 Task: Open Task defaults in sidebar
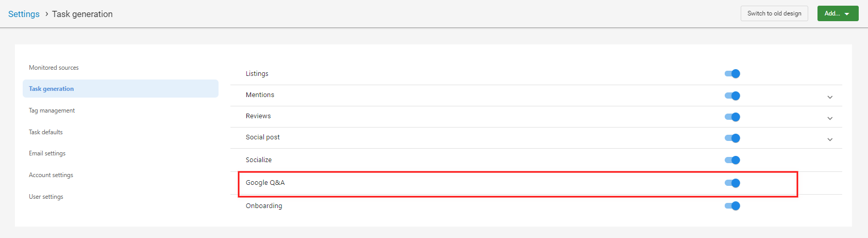(x=46, y=132)
